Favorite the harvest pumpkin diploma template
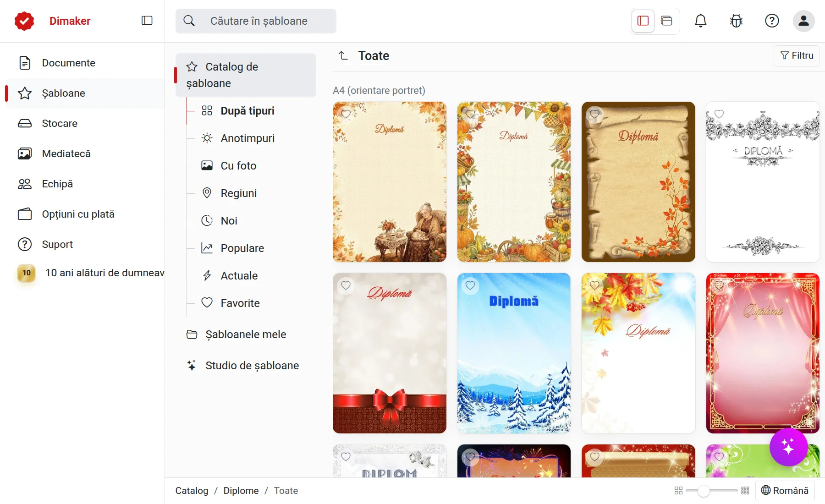 (470, 114)
